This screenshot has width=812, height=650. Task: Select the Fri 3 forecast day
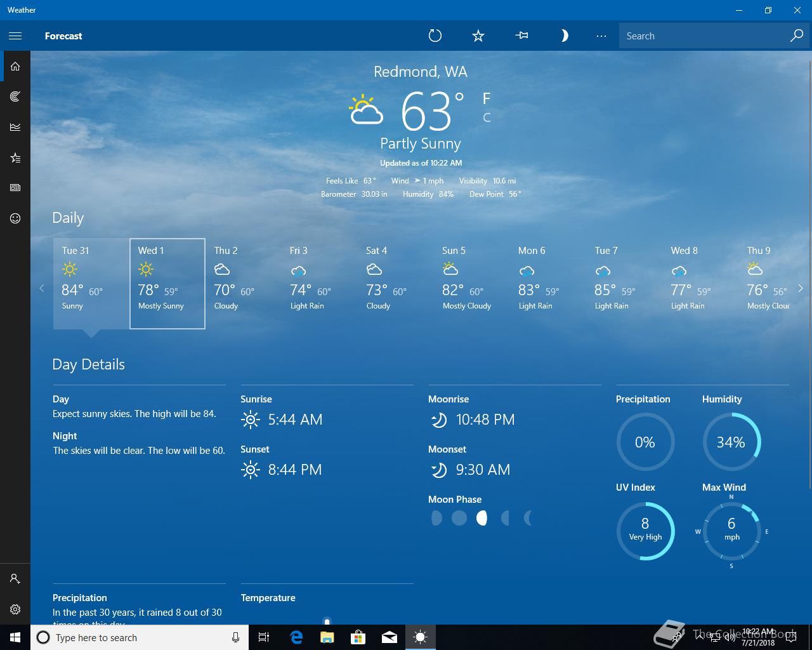click(320, 284)
